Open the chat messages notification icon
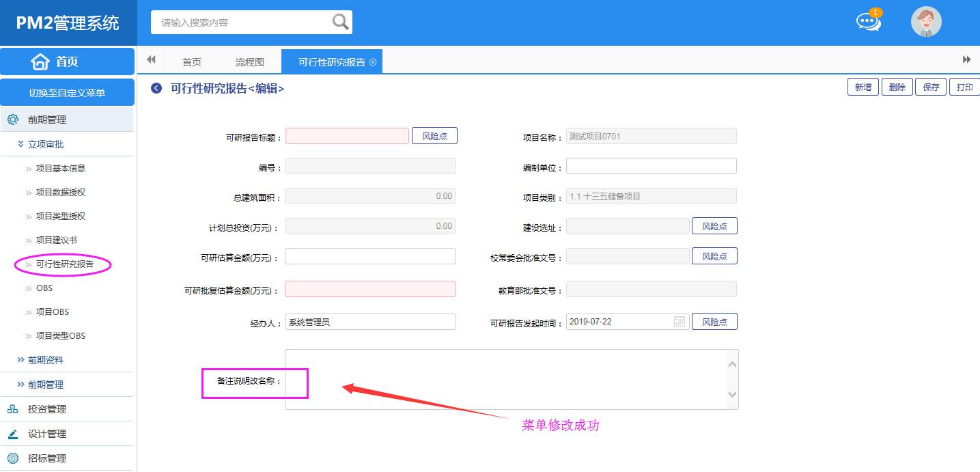The image size is (980, 472). [x=868, y=22]
